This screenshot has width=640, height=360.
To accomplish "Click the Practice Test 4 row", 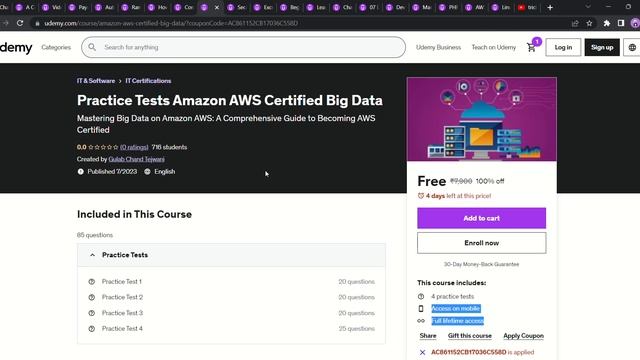I will (231, 329).
